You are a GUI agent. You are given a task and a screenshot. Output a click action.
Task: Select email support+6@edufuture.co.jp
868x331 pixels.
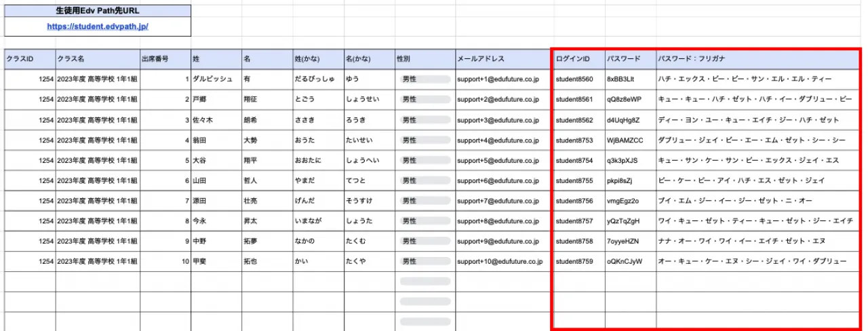click(505, 180)
